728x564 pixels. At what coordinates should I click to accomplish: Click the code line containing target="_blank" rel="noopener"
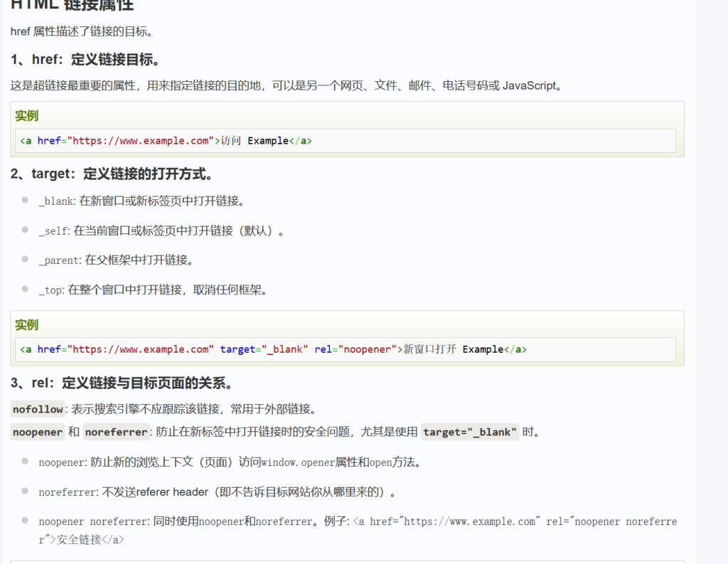[x=273, y=349]
